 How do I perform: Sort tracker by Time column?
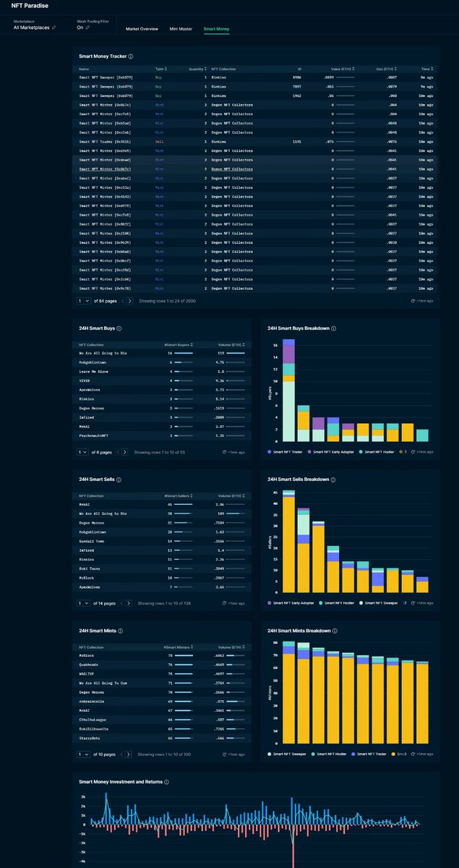pyautogui.click(x=429, y=69)
